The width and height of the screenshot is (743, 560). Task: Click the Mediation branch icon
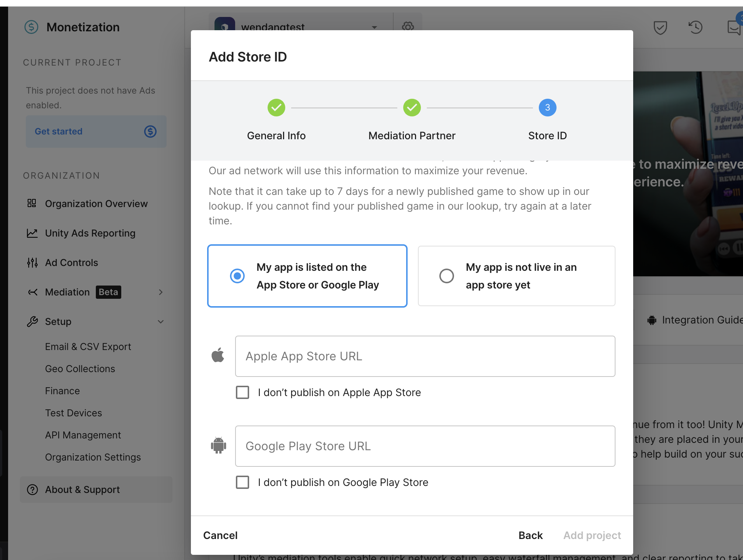[33, 292]
